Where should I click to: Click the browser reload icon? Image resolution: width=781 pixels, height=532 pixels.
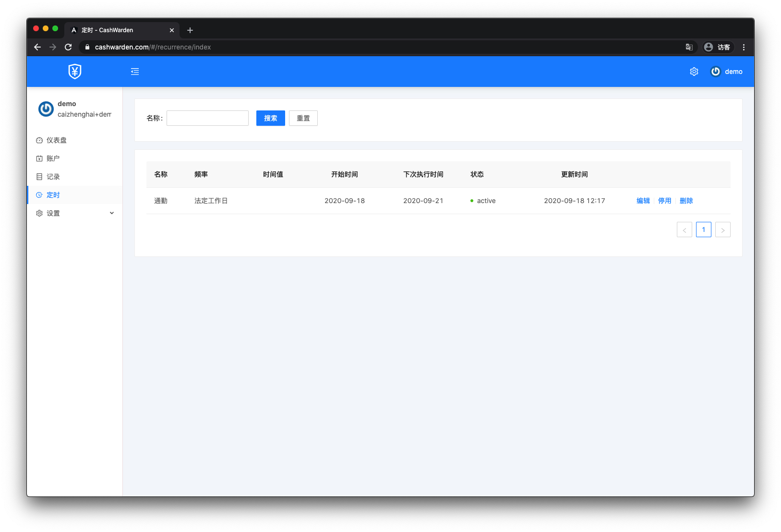pos(68,47)
